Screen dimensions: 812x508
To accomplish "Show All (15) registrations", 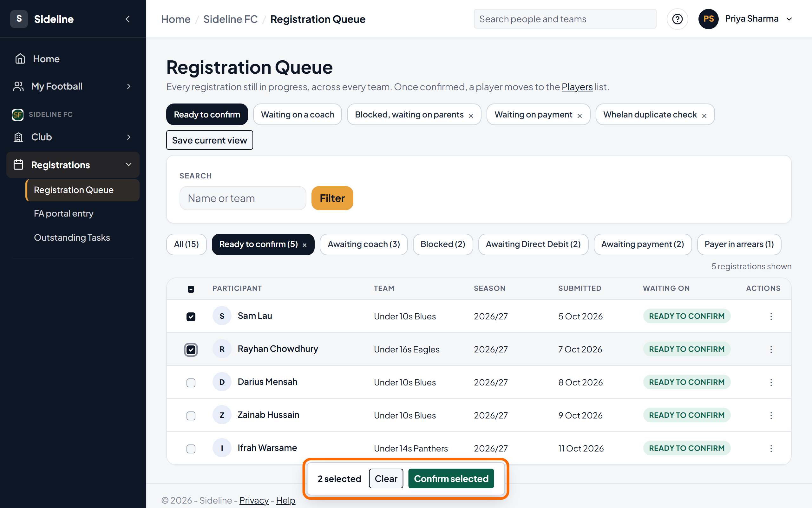I will (x=186, y=244).
